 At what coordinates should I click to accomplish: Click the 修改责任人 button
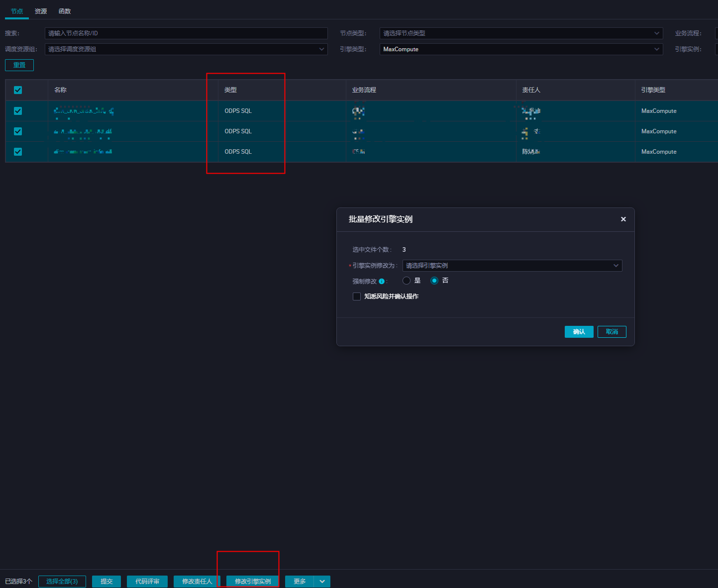point(197,582)
